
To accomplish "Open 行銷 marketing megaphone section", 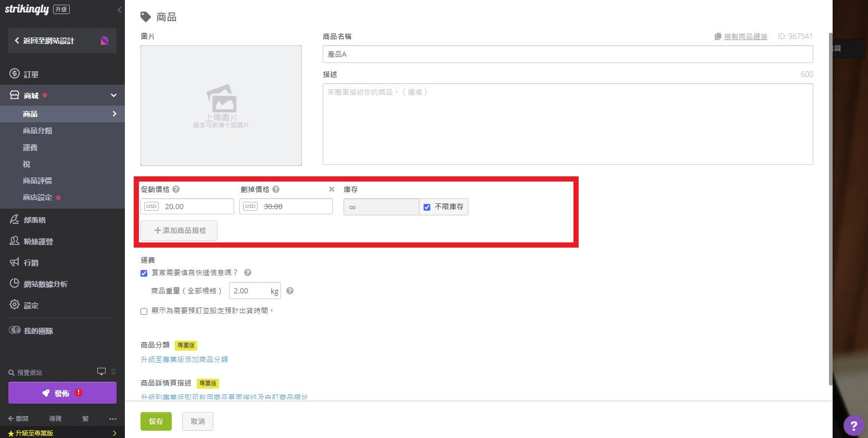I will coord(31,263).
